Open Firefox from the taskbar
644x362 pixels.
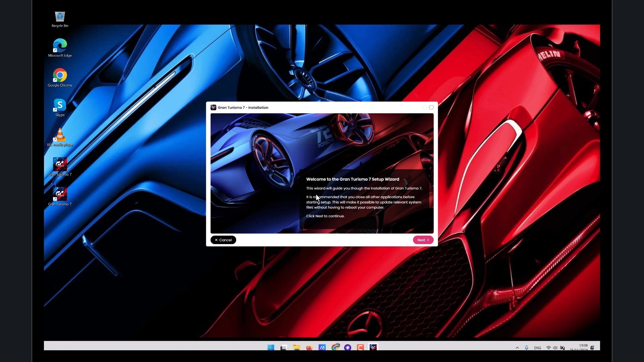(309, 348)
